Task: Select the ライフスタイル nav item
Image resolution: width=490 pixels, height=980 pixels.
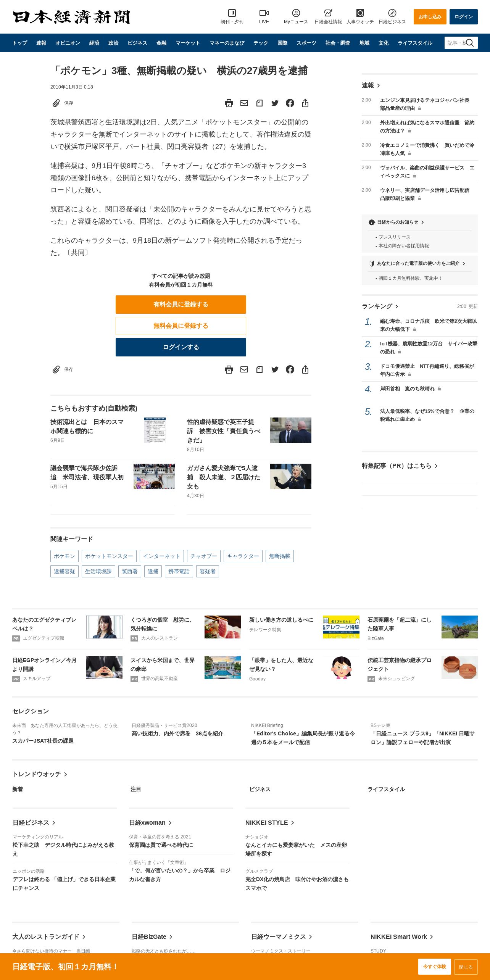Action: pos(415,43)
